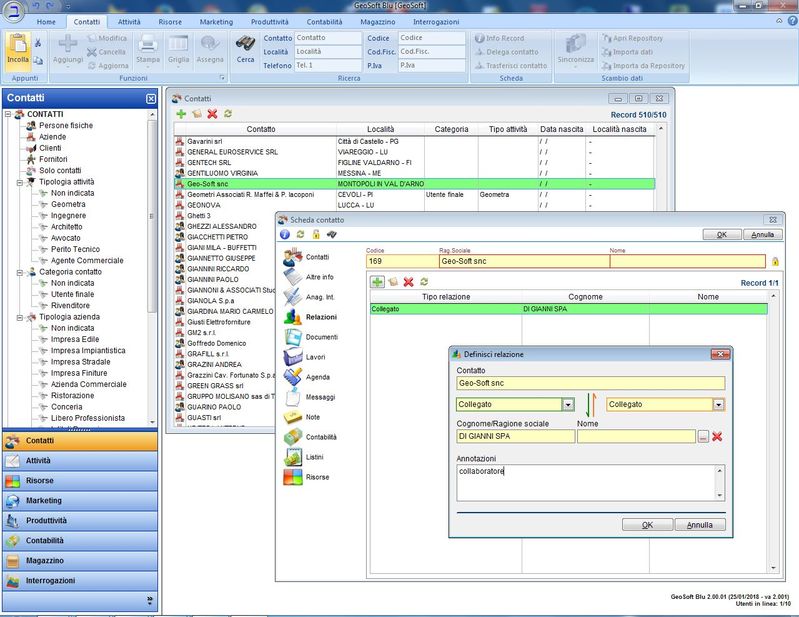
Task: Select Clienti in the contacts tree
Action: point(50,148)
